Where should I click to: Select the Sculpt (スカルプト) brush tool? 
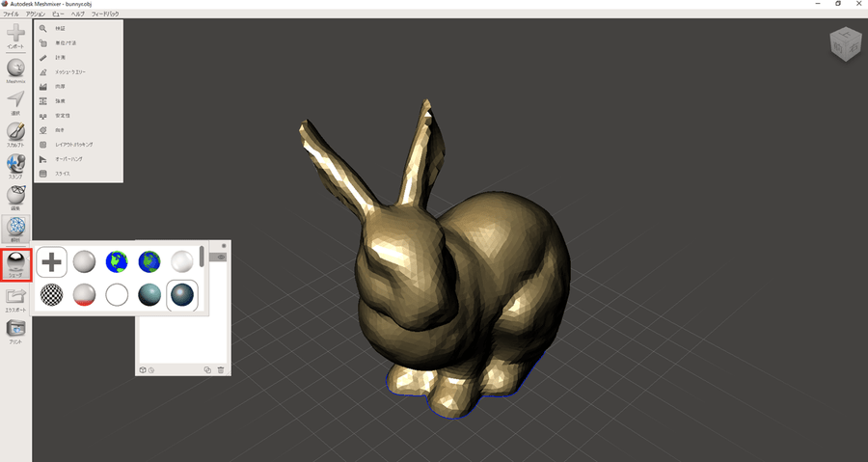[15, 132]
